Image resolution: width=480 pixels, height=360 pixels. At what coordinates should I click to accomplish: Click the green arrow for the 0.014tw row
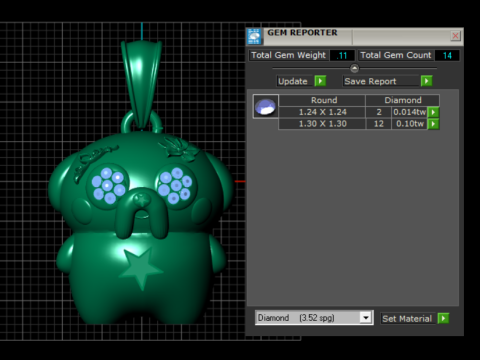pyautogui.click(x=433, y=112)
